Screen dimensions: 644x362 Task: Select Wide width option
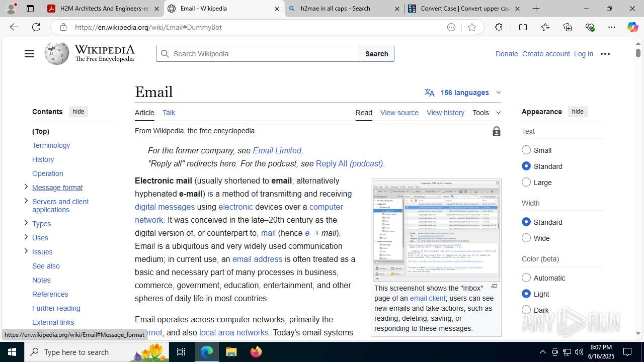tap(526, 238)
